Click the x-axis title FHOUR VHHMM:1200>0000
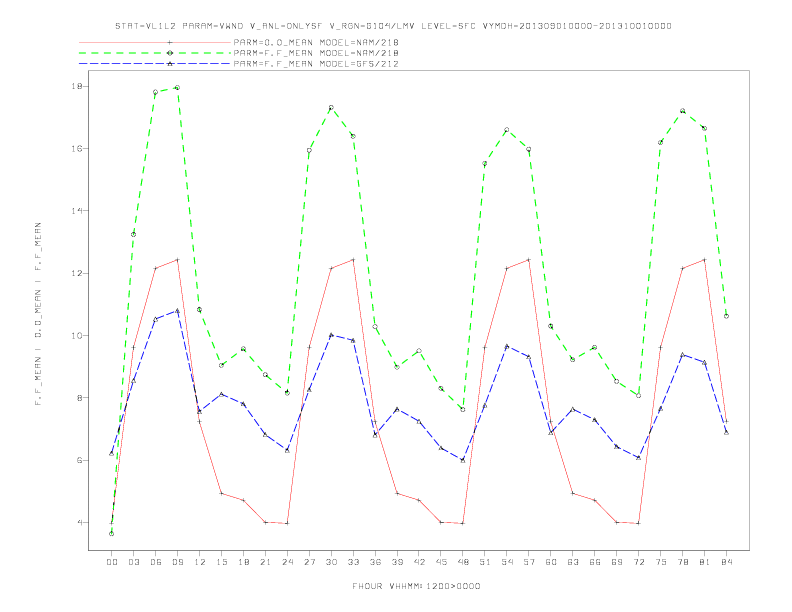Viewport: 792px width, 612px height. click(x=416, y=586)
